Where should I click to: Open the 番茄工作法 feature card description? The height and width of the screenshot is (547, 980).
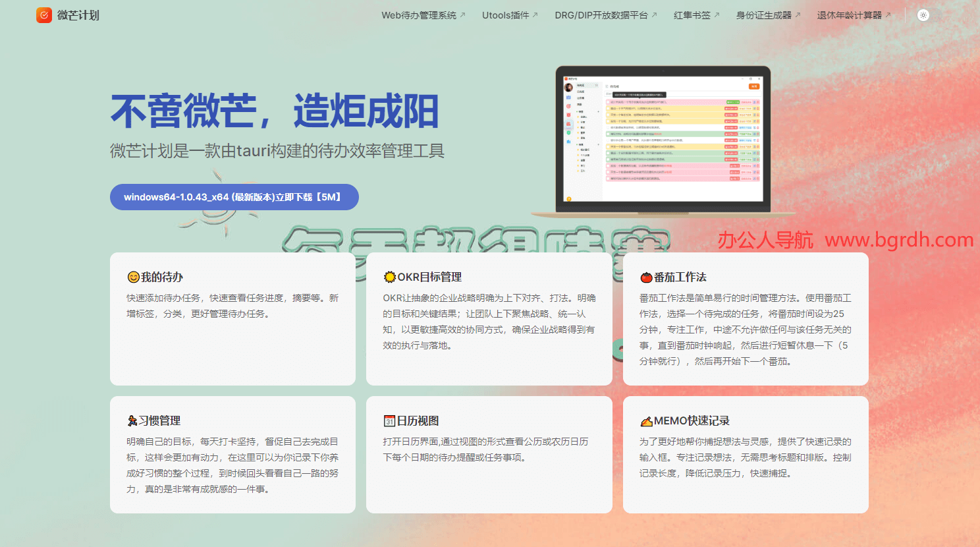[746, 330]
